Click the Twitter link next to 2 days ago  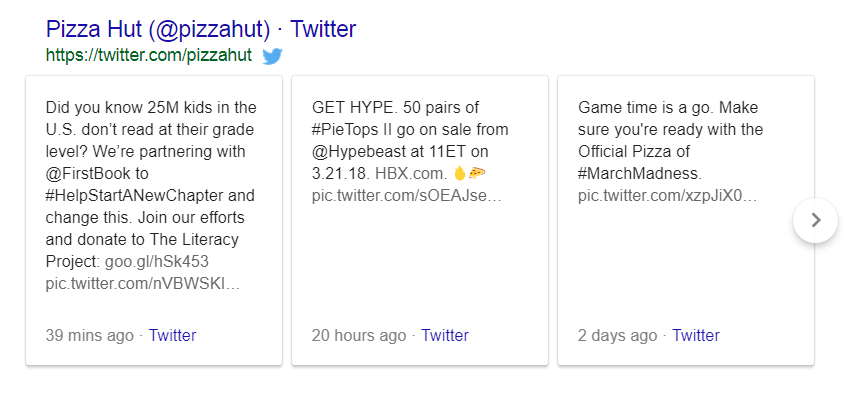pyautogui.click(x=696, y=335)
